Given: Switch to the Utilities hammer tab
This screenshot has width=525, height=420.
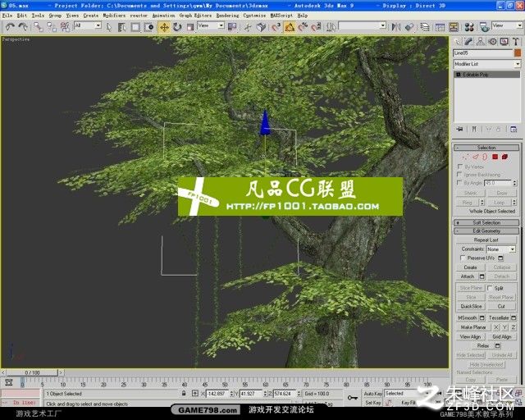Looking at the screenshot, I should tap(516, 42).
